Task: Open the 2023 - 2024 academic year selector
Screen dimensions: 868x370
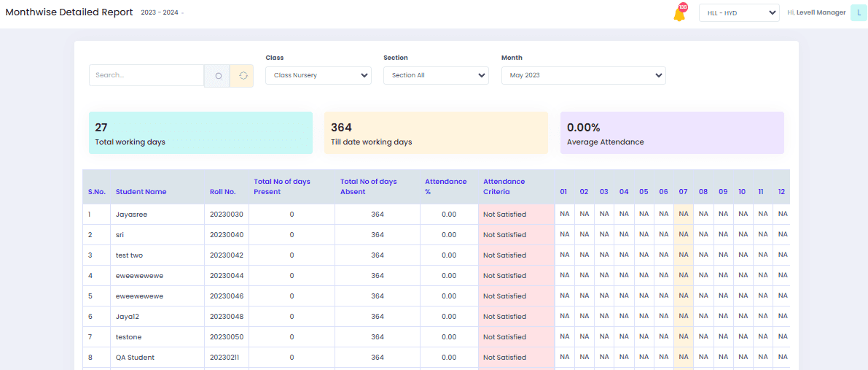Action: pos(163,12)
